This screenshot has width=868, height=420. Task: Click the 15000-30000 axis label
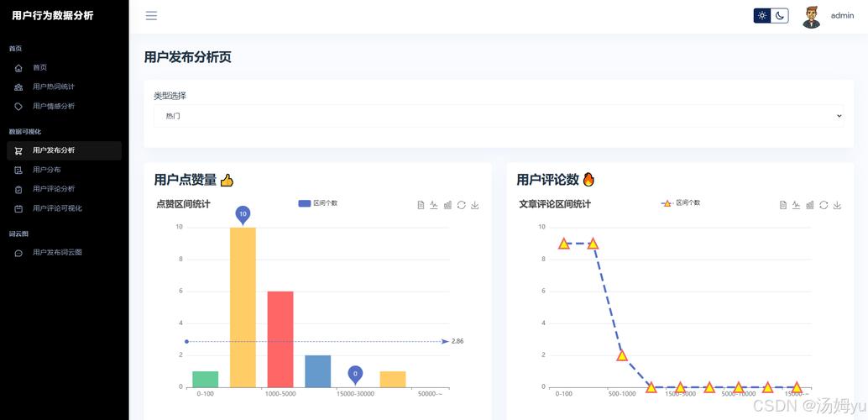(x=355, y=394)
